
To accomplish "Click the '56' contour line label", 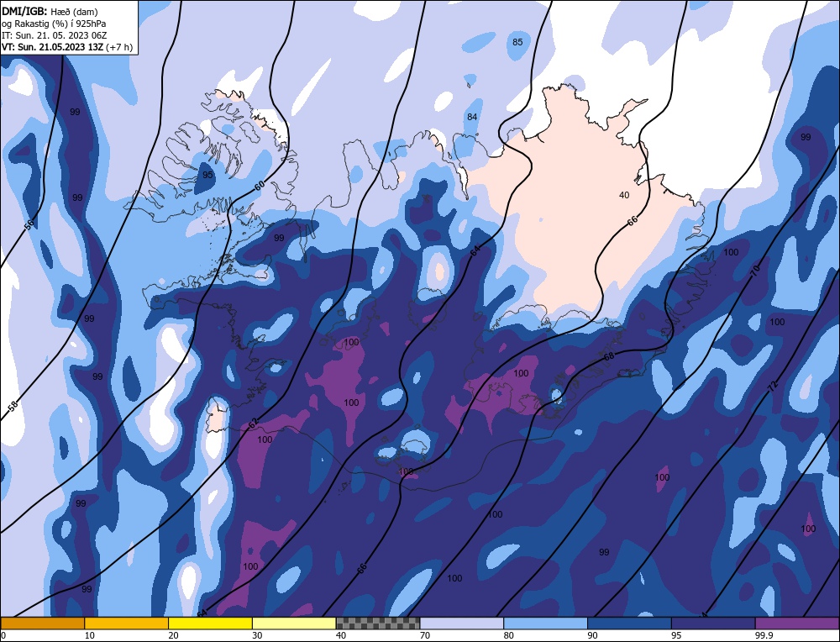I will [x=29, y=224].
